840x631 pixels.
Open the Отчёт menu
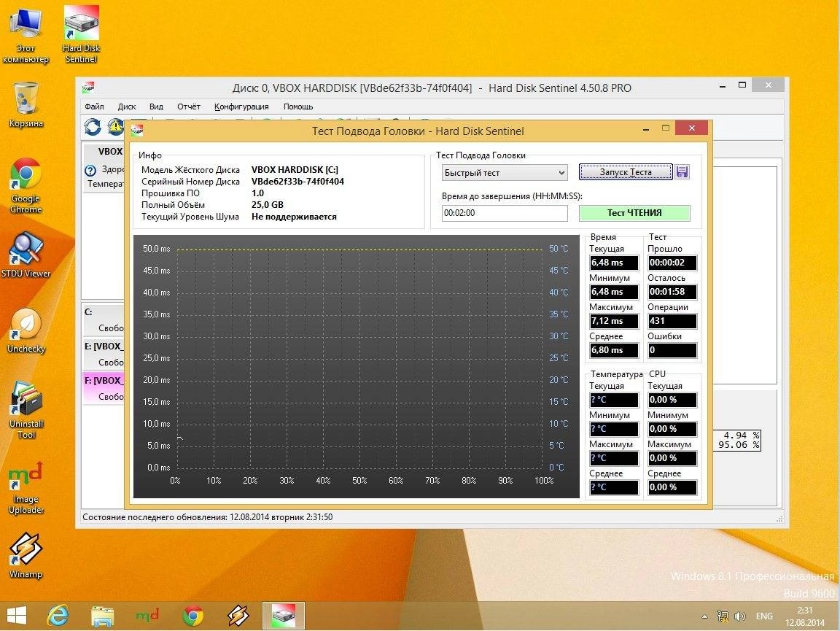point(189,107)
